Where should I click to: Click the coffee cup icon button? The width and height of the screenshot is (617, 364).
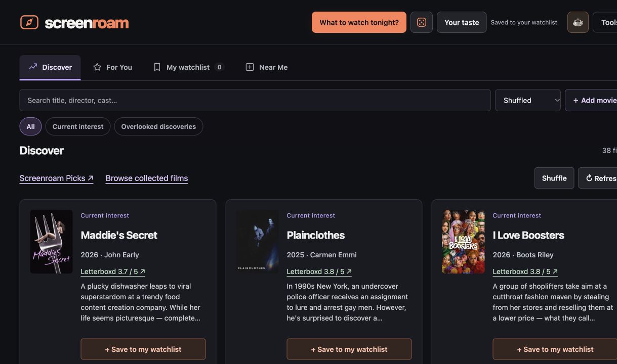coord(578,22)
